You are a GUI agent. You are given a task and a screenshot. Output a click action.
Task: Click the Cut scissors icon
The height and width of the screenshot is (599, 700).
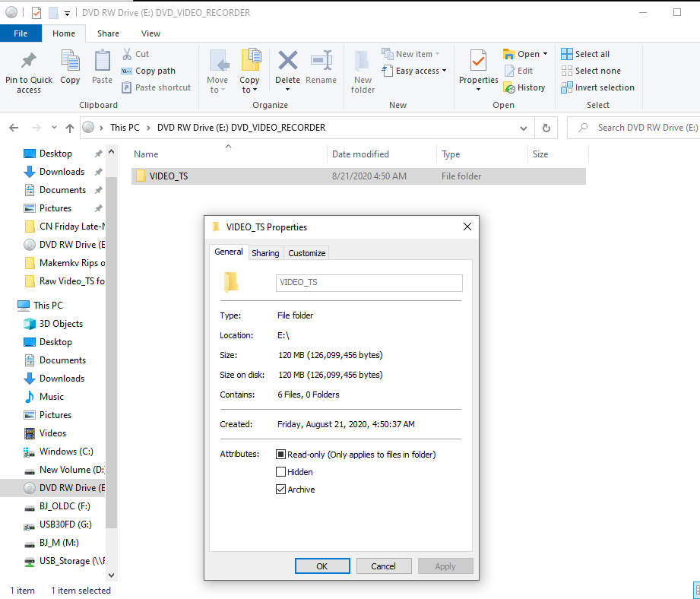coord(127,54)
